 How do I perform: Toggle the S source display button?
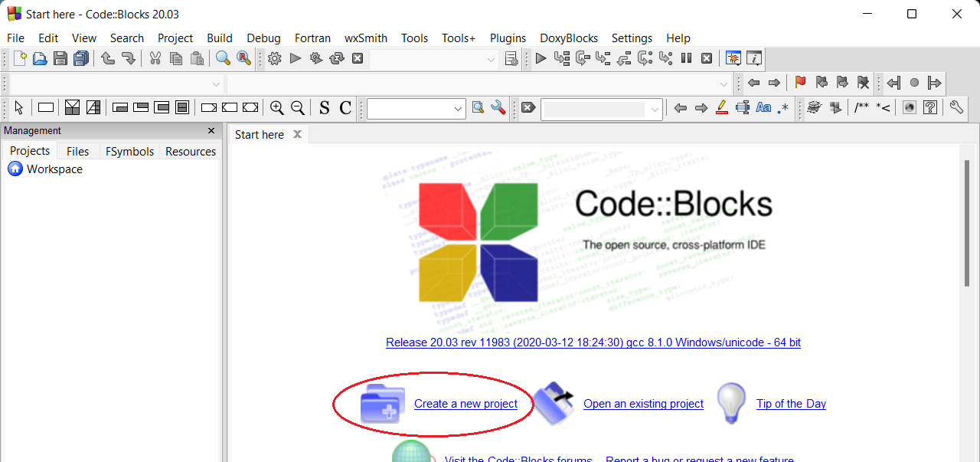tap(325, 108)
